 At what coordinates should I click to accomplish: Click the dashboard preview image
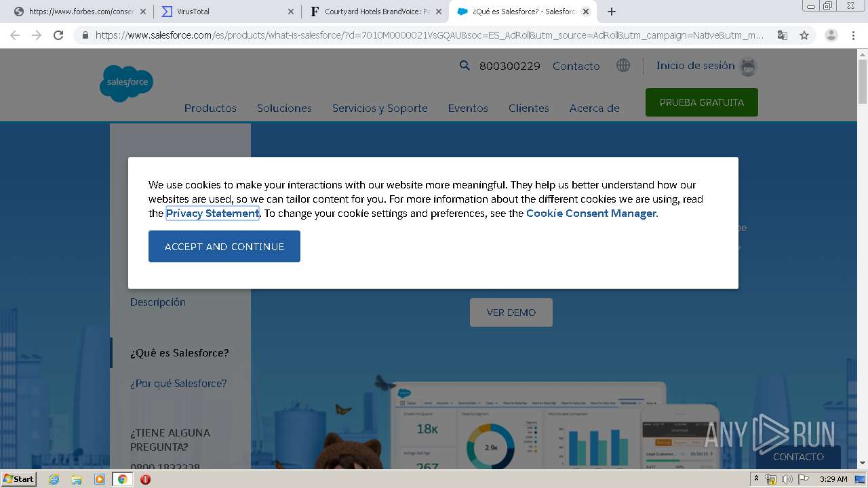tap(529, 425)
